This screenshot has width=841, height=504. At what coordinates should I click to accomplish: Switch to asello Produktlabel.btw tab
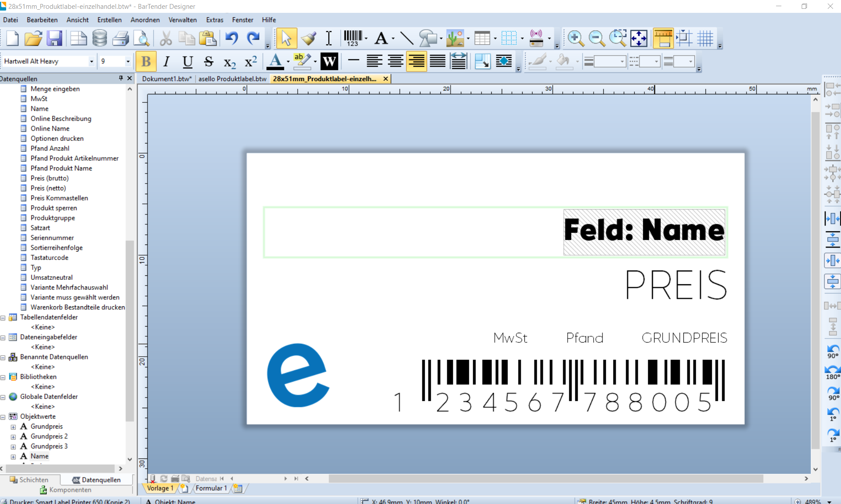point(232,79)
